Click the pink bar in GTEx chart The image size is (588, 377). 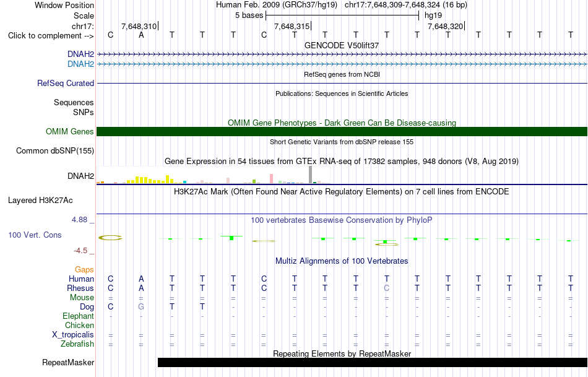pyautogui.click(x=271, y=178)
